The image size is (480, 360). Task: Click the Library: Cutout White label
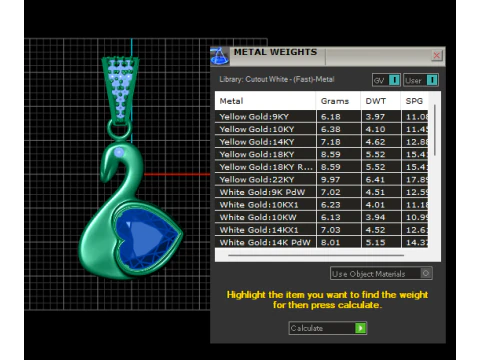click(277, 79)
